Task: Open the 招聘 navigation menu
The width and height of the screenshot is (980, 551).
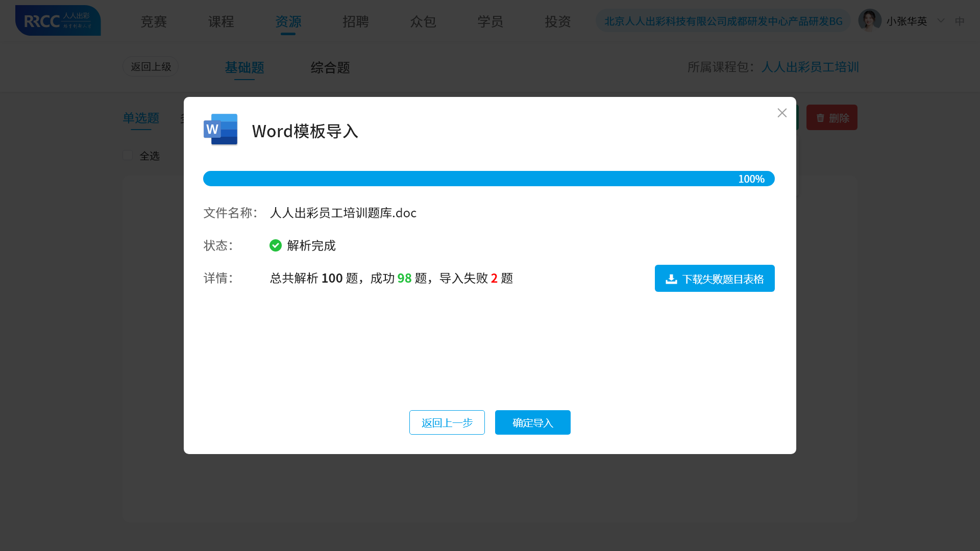Action: pos(356,21)
